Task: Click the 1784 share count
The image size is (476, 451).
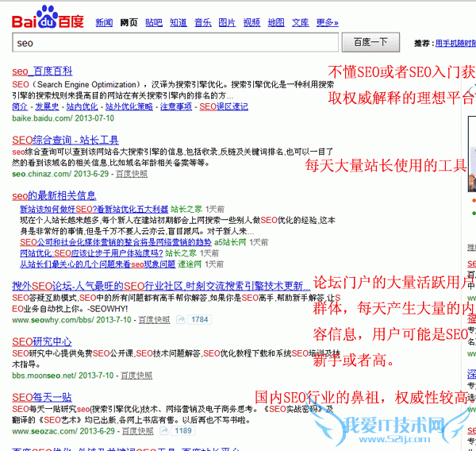Action: tap(199, 320)
